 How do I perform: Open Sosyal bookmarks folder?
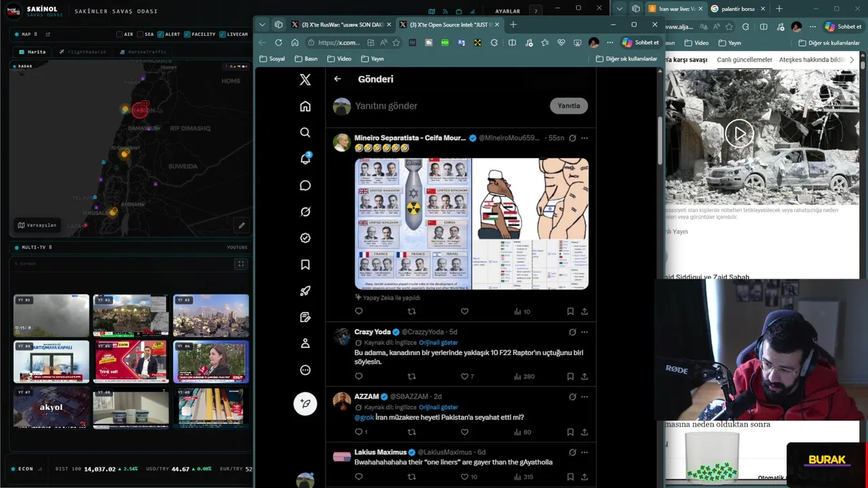273,59
